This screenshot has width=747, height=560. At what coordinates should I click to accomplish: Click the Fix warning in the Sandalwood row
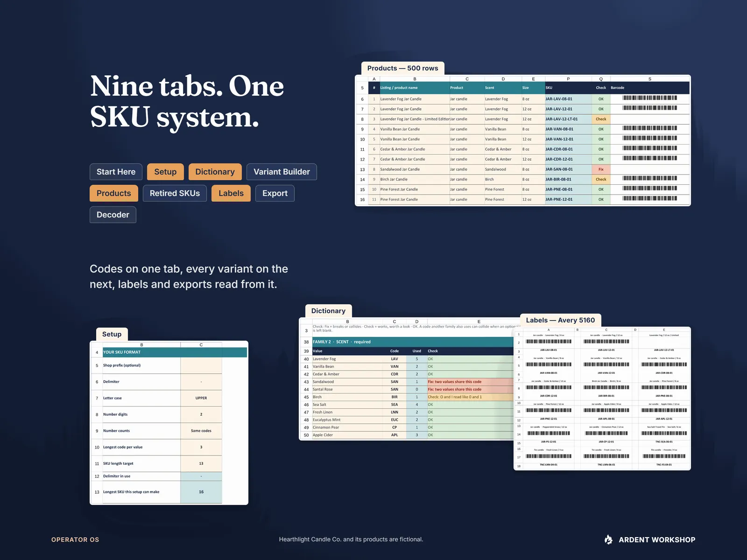(x=470, y=382)
